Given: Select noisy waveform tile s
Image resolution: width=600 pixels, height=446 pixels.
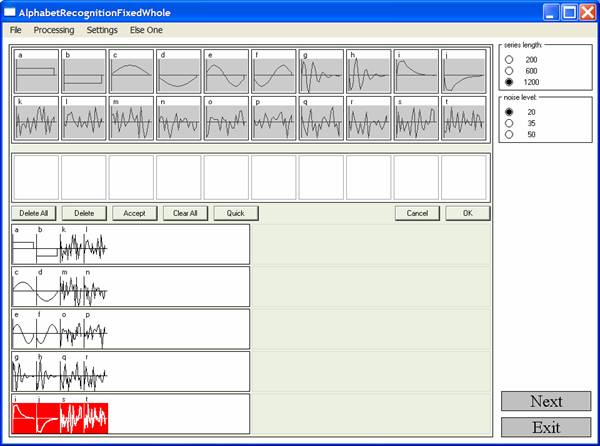Looking at the screenshot, I should 416,118.
